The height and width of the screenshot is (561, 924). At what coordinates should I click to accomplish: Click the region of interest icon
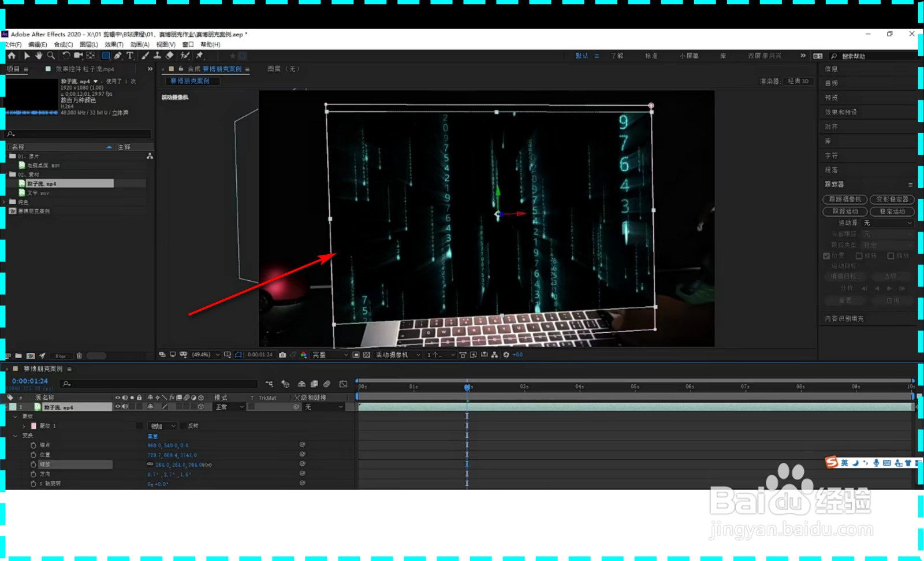click(356, 355)
